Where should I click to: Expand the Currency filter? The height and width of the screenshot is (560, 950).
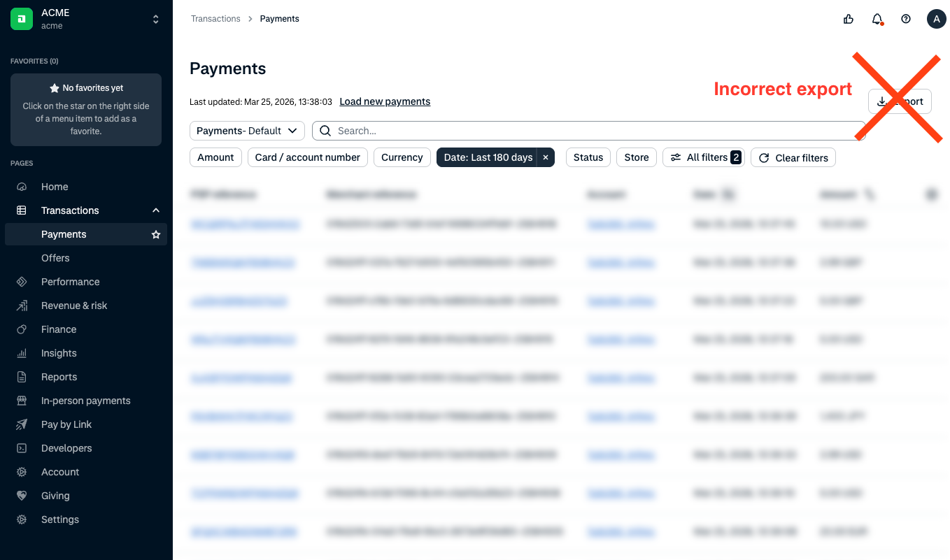click(402, 157)
